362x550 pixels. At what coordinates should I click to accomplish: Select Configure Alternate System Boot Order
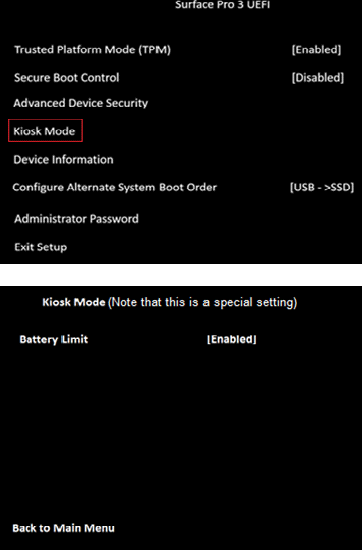tap(115, 187)
